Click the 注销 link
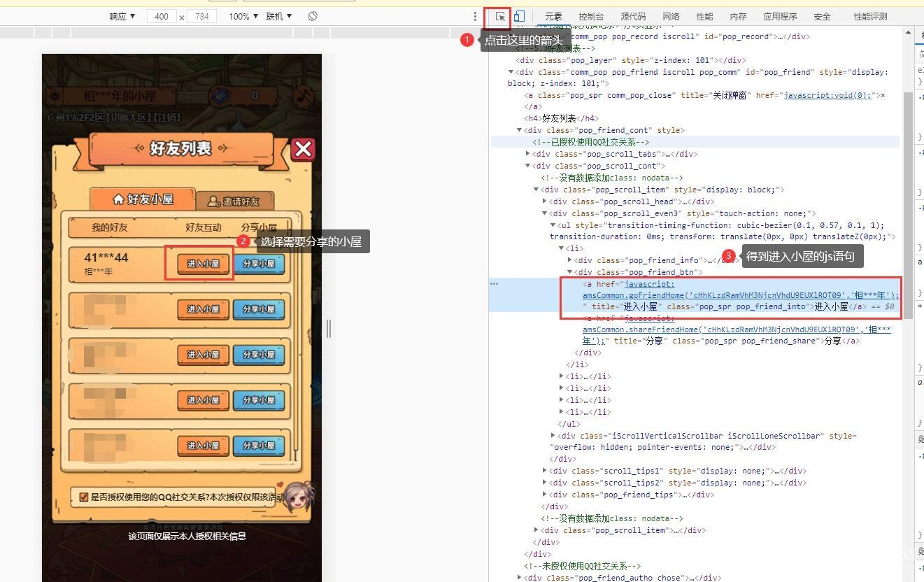924x582 pixels. pyautogui.click(x=169, y=117)
